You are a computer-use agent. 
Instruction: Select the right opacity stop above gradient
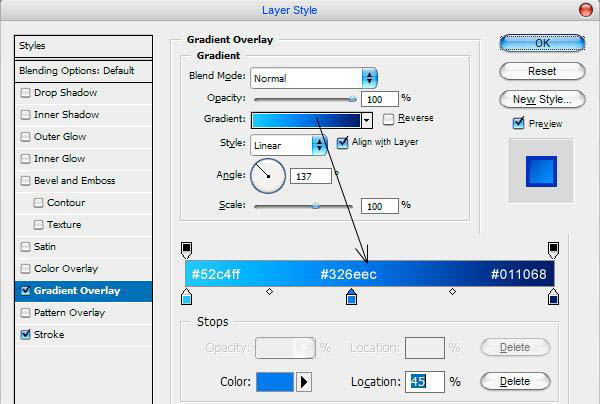pos(553,250)
